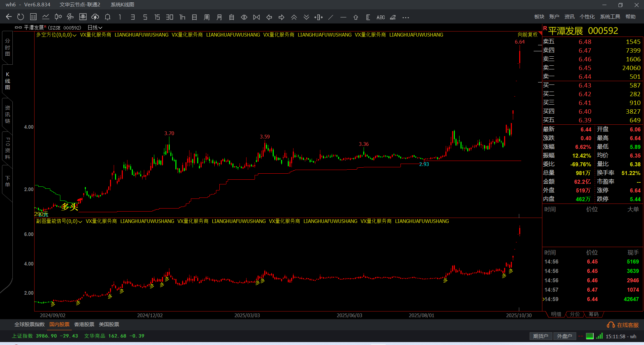Click the green signal strength icon
644x345 pixels.
pyautogui.click(x=599, y=336)
